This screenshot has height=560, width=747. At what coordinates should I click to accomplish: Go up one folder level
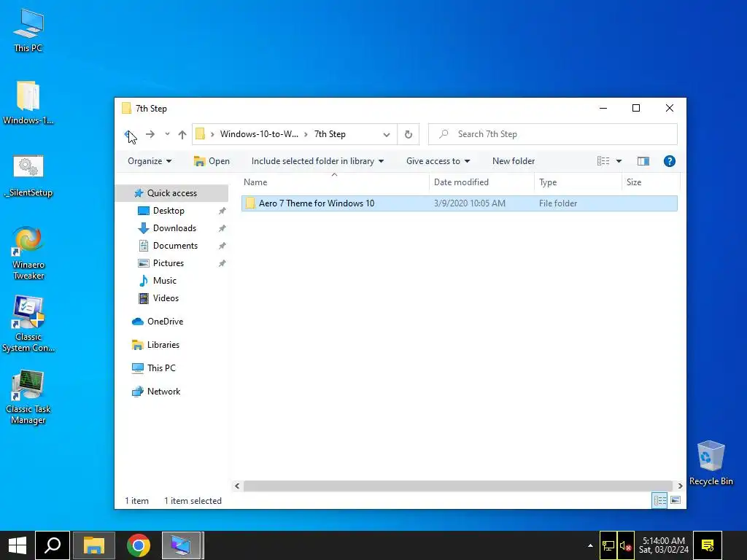coord(182,134)
